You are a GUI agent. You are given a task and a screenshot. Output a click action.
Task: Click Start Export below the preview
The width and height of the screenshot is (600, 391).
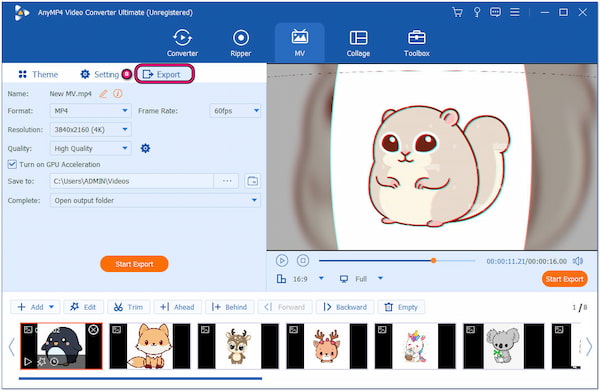point(565,279)
